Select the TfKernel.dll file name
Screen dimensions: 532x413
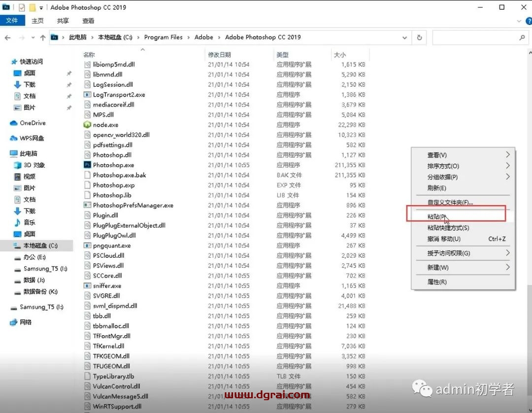(x=108, y=346)
